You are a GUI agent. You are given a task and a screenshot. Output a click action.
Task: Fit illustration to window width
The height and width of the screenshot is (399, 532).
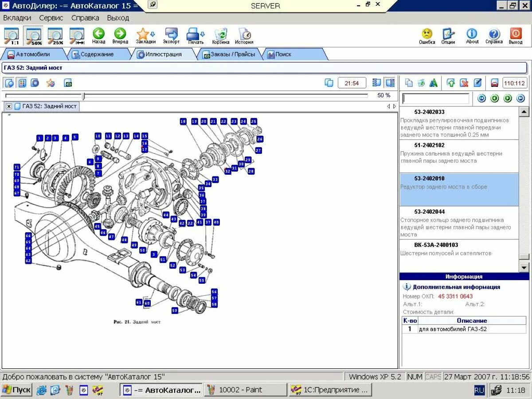tap(77, 36)
